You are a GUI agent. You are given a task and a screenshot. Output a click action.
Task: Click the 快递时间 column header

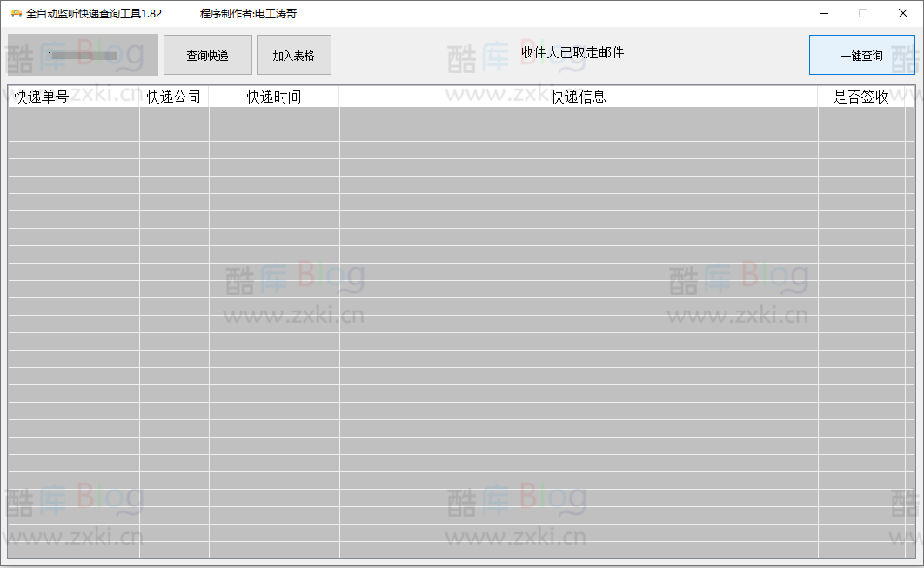(273, 96)
